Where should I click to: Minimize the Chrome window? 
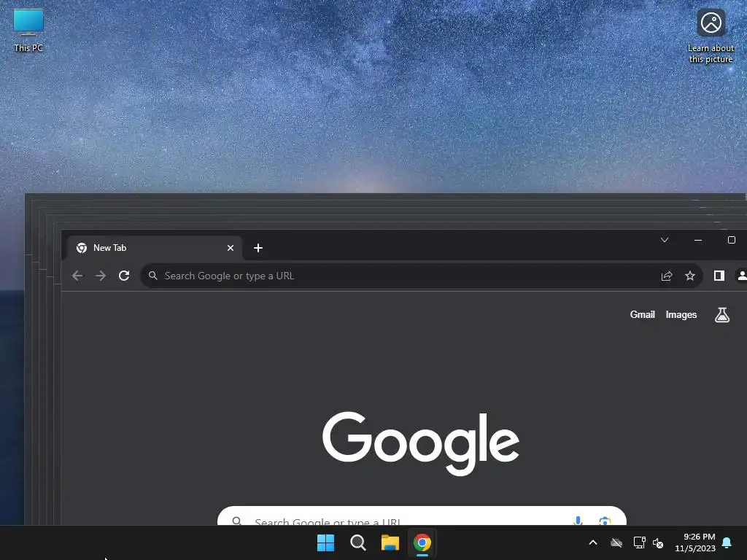[x=698, y=240]
